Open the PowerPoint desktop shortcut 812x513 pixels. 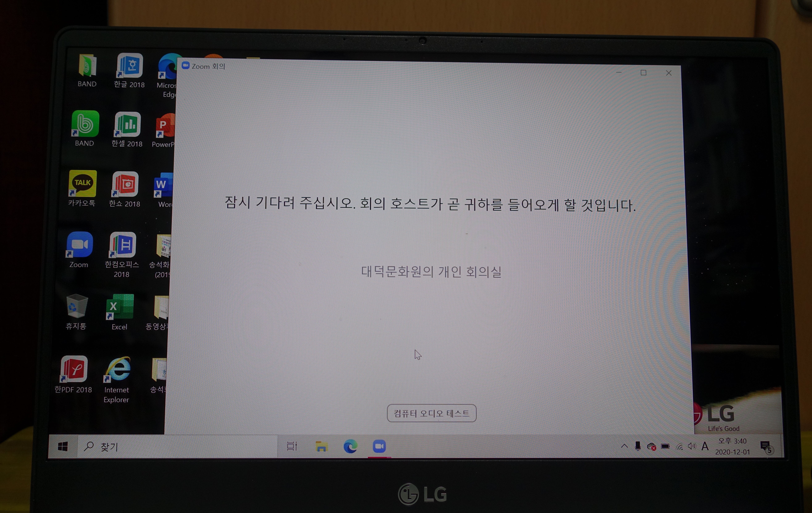coord(164,130)
